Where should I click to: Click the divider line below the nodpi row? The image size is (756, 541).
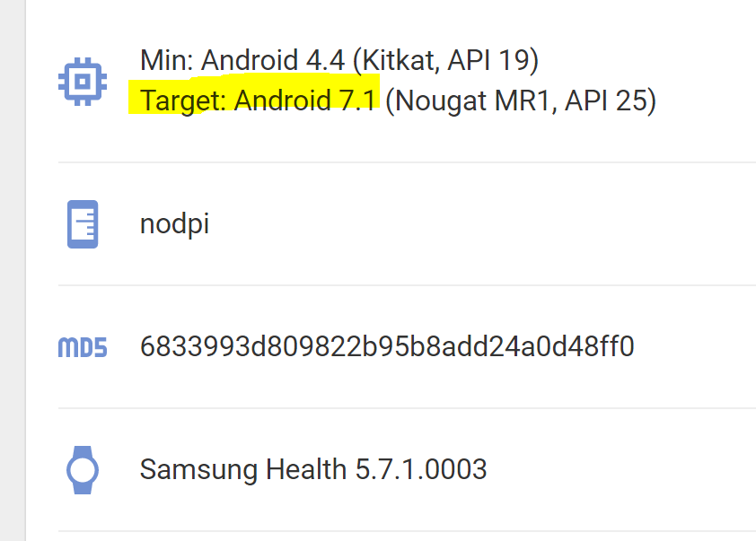click(x=404, y=285)
